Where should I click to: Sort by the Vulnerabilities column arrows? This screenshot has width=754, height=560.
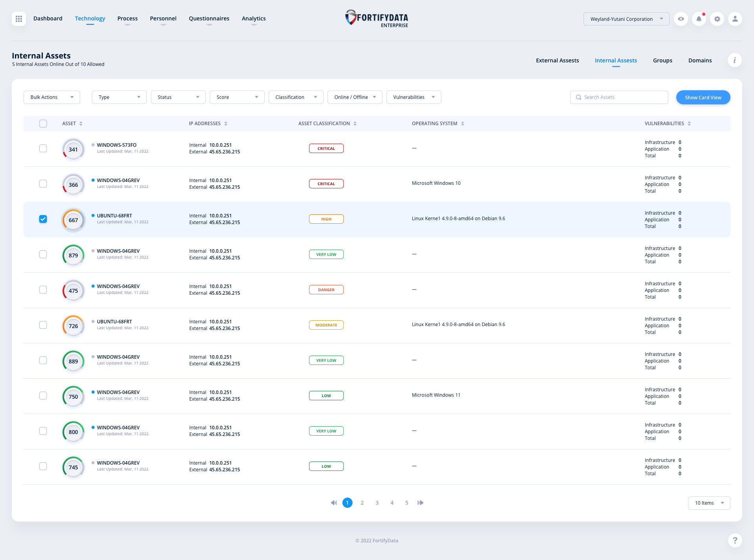tap(689, 124)
